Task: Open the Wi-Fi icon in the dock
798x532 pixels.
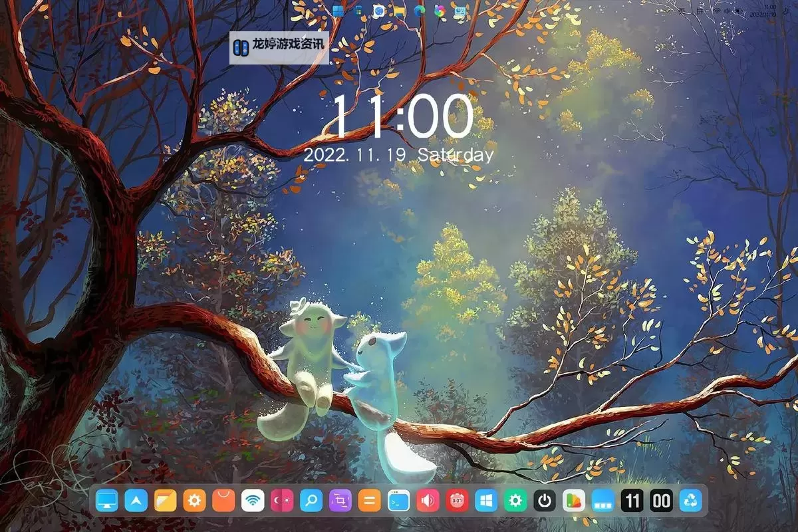Action: tap(253, 500)
